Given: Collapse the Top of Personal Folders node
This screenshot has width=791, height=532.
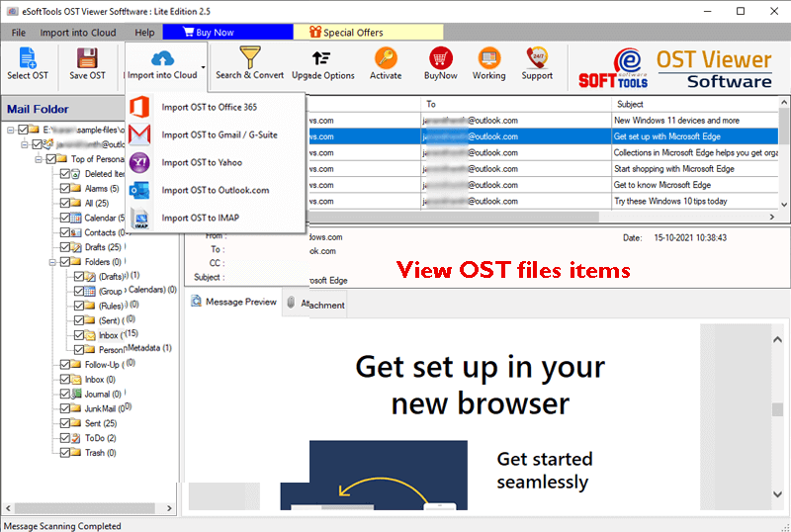Looking at the screenshot, I should click(39, 159).
